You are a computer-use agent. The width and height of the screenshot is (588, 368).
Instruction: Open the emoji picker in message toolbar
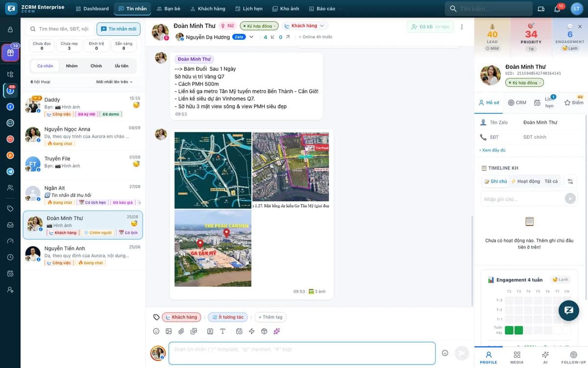pos(156,331)
